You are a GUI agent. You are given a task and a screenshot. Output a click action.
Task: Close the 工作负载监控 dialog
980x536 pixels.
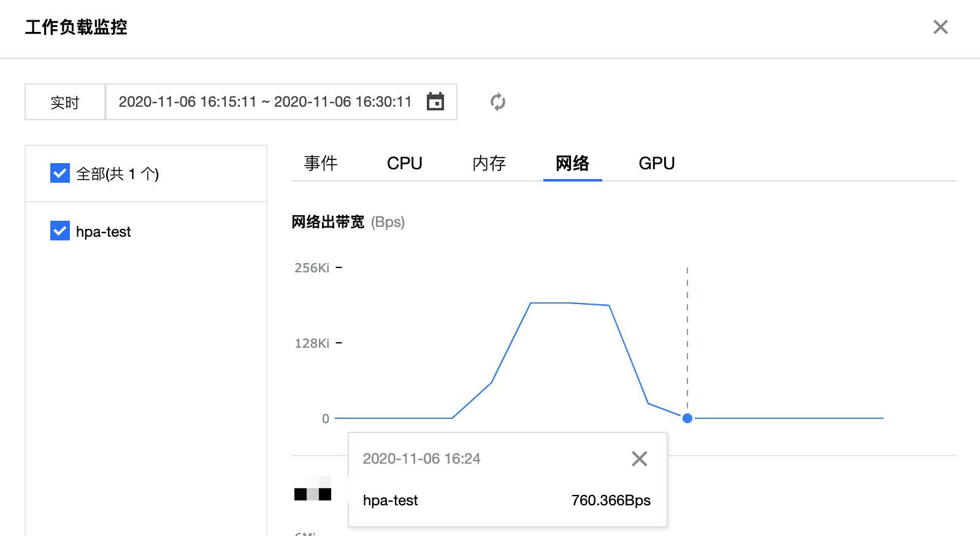[940, 27]
